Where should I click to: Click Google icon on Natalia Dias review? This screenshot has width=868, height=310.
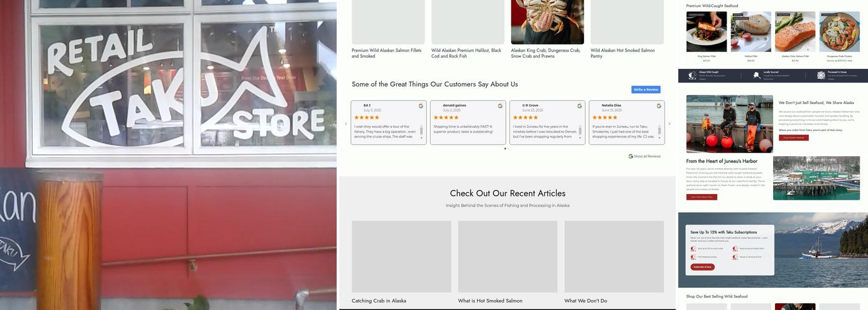pyautogui.click(x=659, y=106)
